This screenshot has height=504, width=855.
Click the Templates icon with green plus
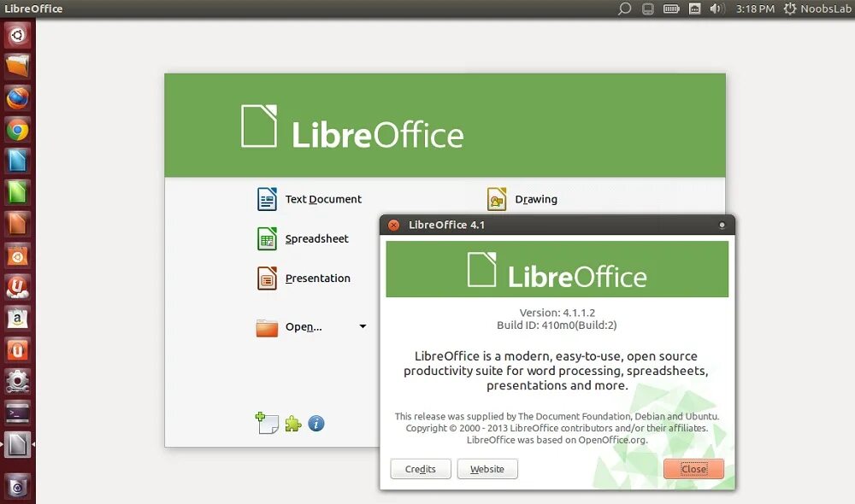click(x=267, y=423)
